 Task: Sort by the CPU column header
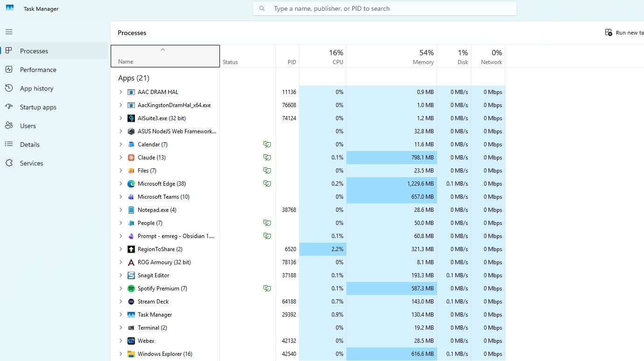pos(323,56)
